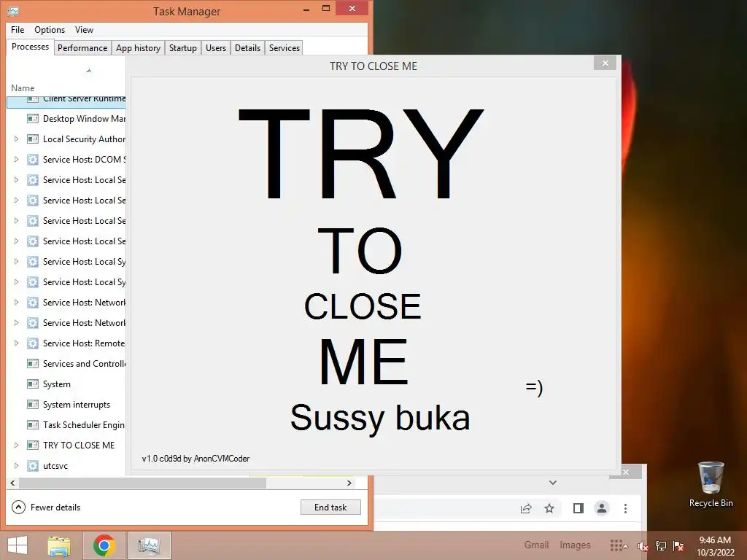Switch to Chrome on the taskbar

[104, 545]
